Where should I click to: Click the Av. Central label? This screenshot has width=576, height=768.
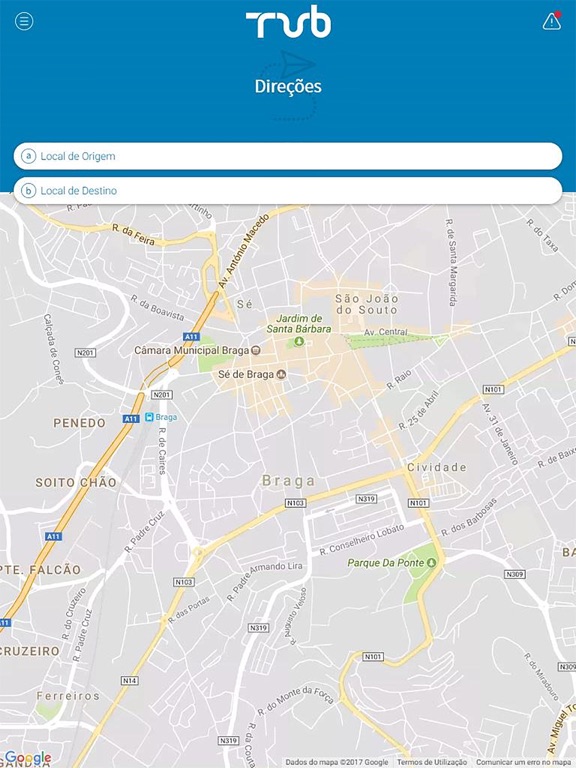click(x=385, y=332)
